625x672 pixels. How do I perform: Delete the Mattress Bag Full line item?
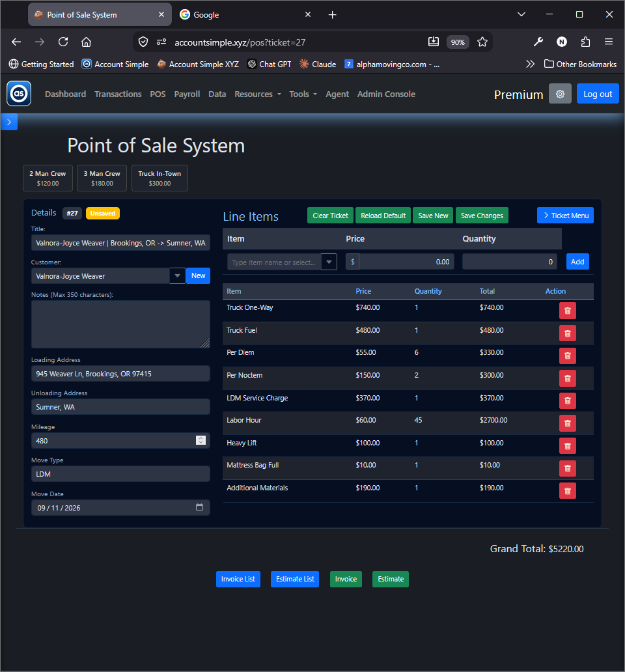[567, 468]
